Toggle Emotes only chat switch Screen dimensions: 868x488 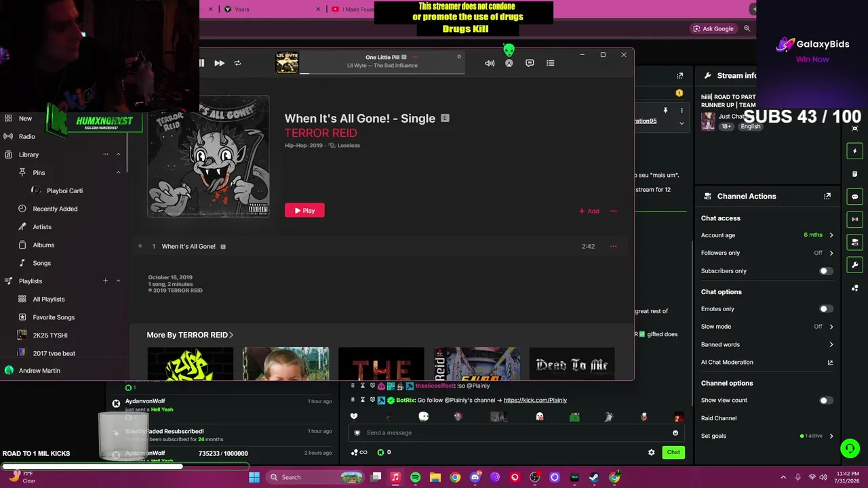tap(825, 309)
